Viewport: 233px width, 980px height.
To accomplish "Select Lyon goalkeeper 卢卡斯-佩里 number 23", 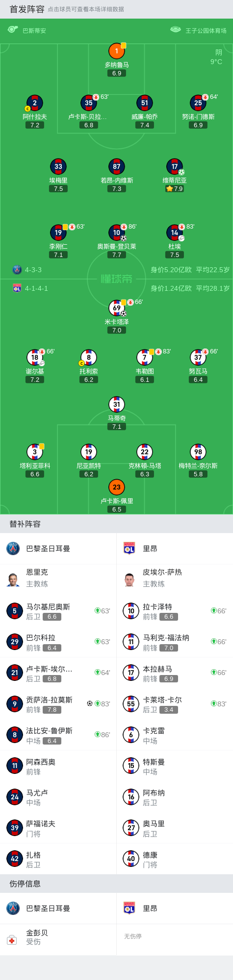I will coord(117,487).
